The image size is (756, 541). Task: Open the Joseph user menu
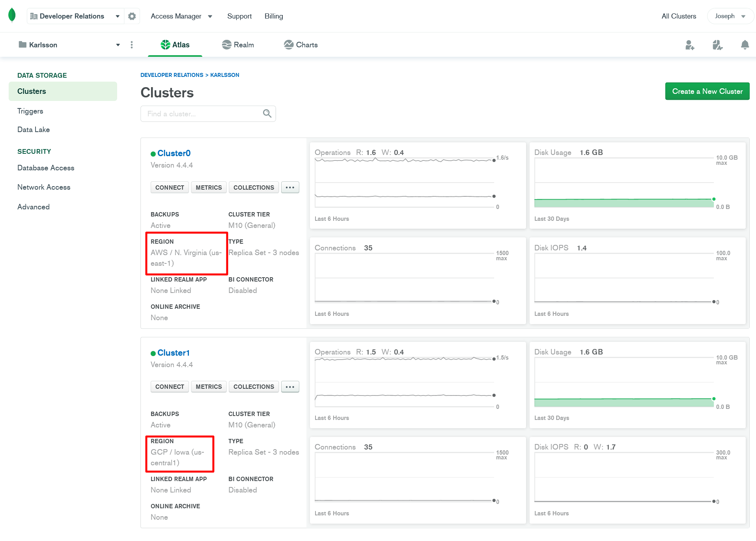tap(730, 16)
